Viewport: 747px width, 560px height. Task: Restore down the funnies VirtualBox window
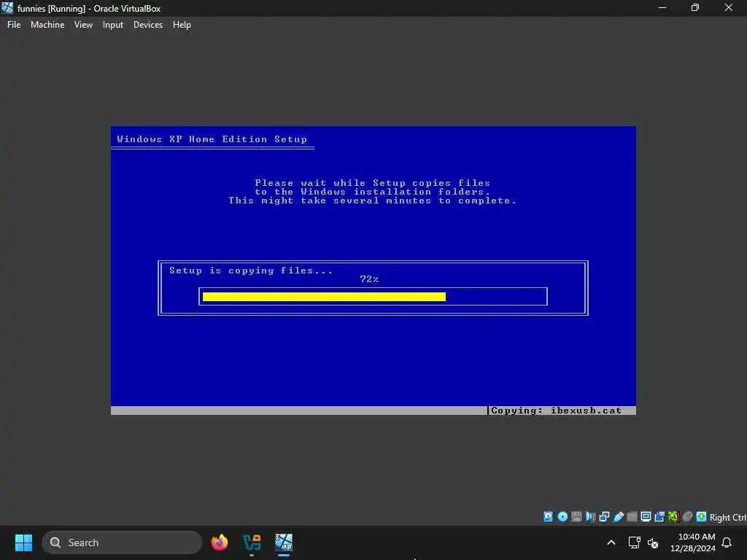(x=695, y=7)
